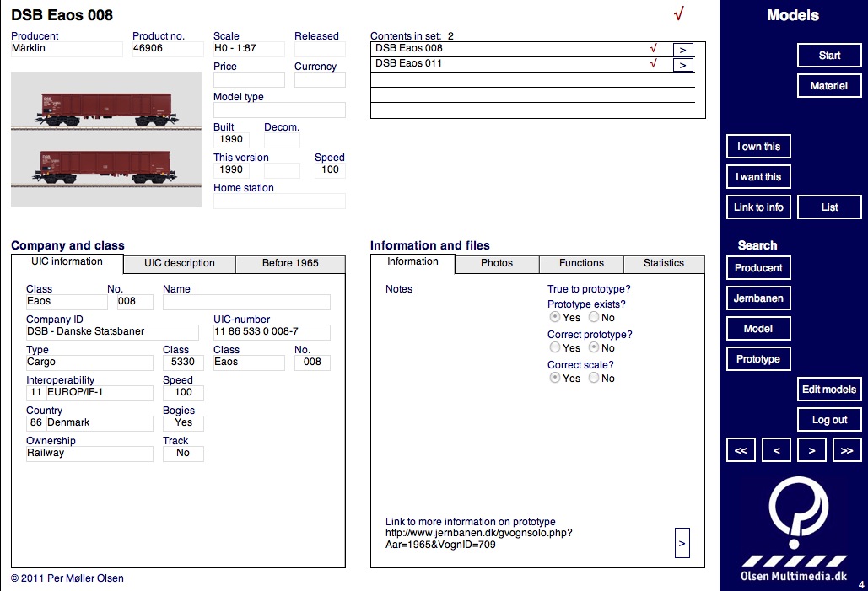Open the List view button
The width and height of the screenshot is (868, 591).
829,207
